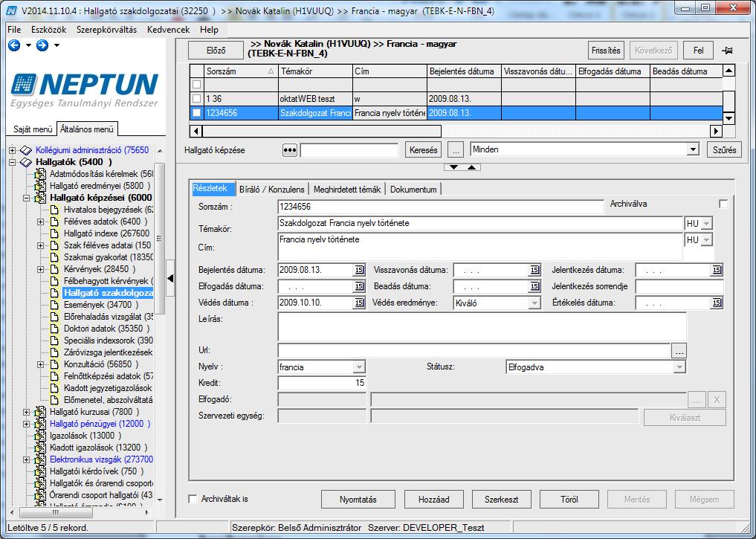Screen dimensions: 756x539
Task: Open calendar for Beadás dátuma
Action: 534,286
